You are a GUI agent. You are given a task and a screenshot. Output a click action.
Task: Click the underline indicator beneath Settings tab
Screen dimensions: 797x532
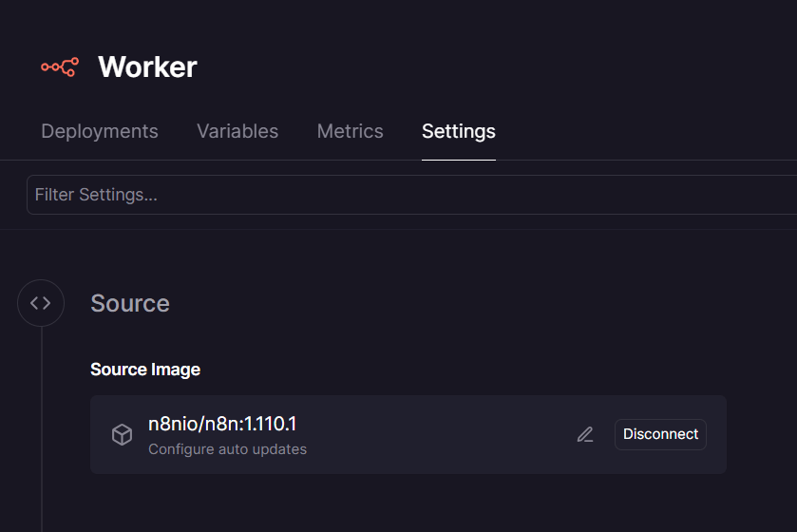coord(458,159)
